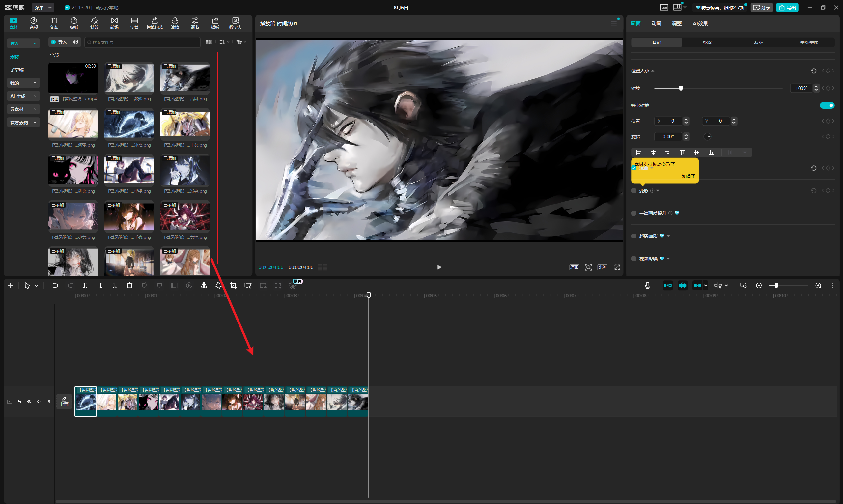Image resolution: width=843 pixels, height=504 pixels.
Task: Adjust the 缩放 scale slider handle
Action: click(x=681, y=88)
